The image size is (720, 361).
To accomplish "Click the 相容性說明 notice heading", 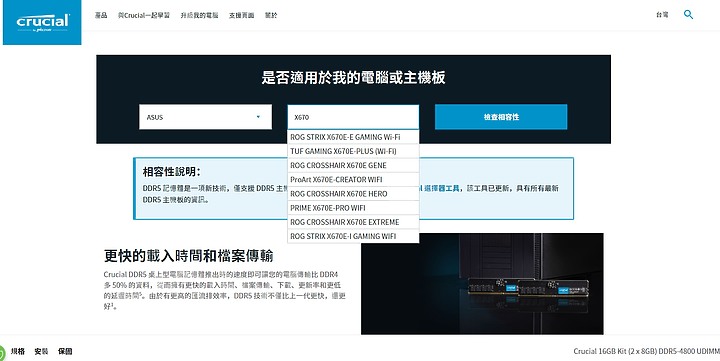I will pos(171,172).
